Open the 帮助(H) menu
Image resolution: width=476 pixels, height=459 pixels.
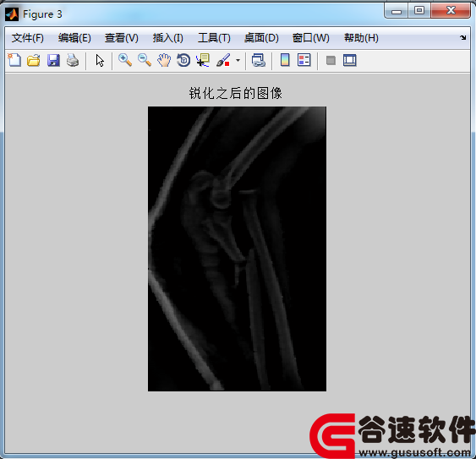click(x=361, y=38)
